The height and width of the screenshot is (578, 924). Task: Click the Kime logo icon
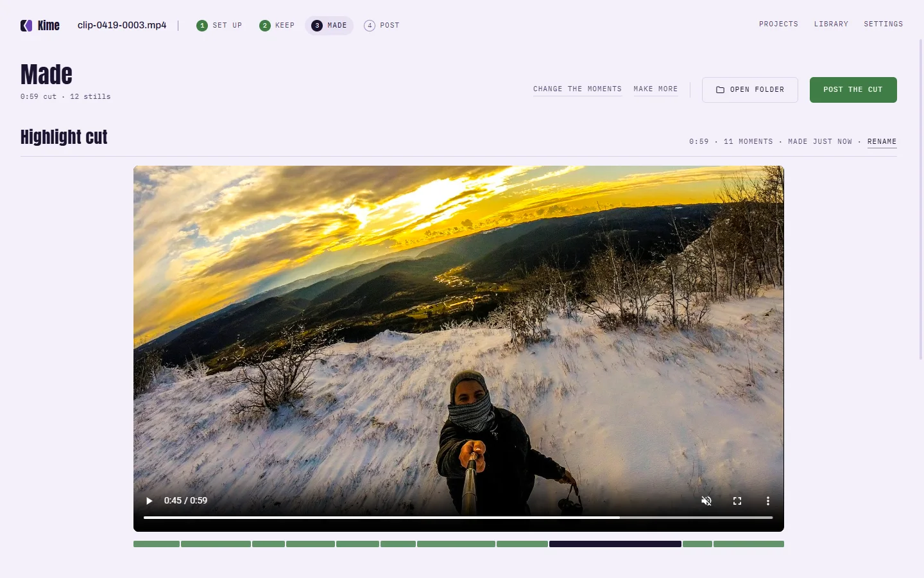[26, 26]
